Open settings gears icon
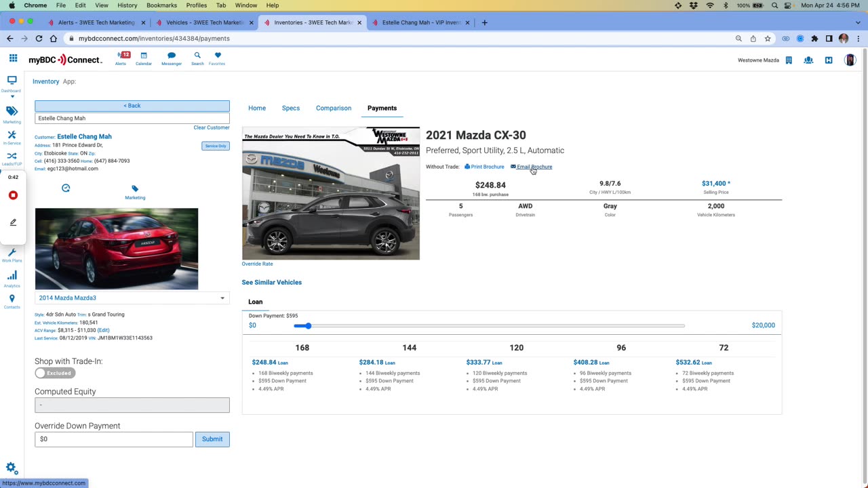868x488 pixels. (x=12, y=468)
